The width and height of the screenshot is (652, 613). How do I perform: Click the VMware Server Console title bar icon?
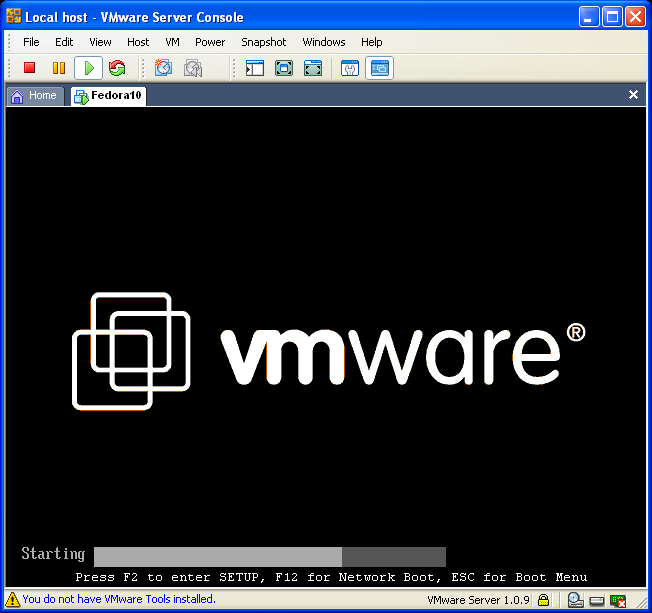(13, 16)
